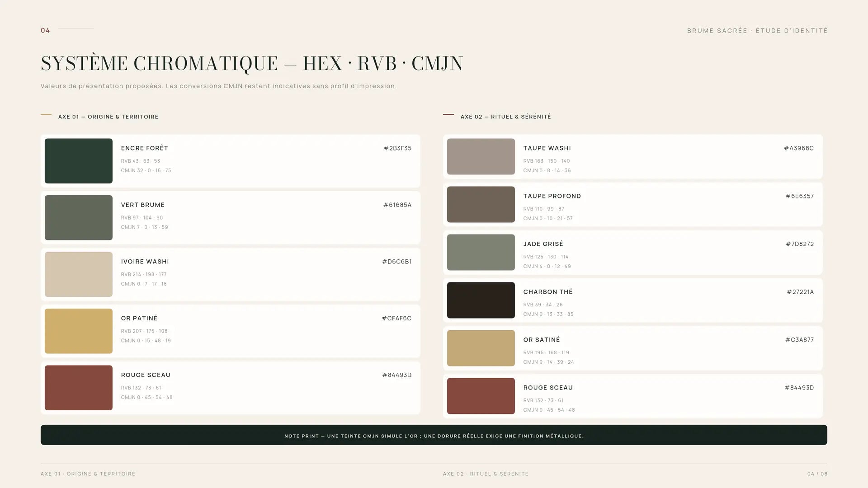Select the "VERT BRUME" label
Image resolution: width=868 pixels, height=488 pixels.
tap(143, 205)
